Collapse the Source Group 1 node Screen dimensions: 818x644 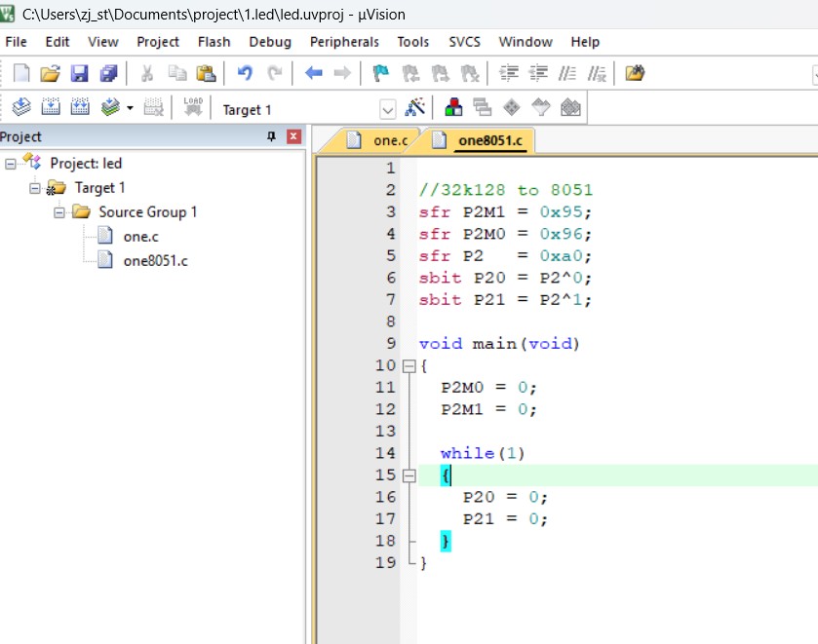click(59, 212)
